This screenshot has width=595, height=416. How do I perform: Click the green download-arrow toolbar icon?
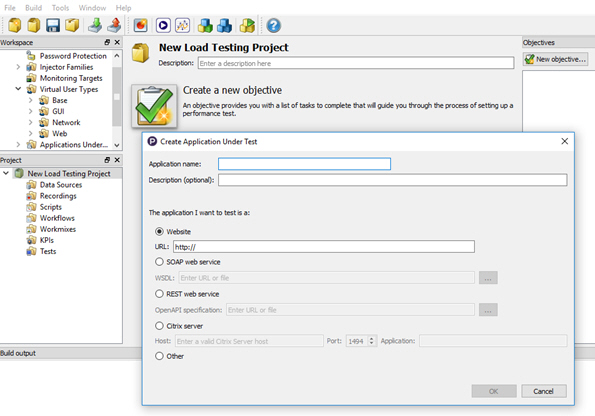95,25
